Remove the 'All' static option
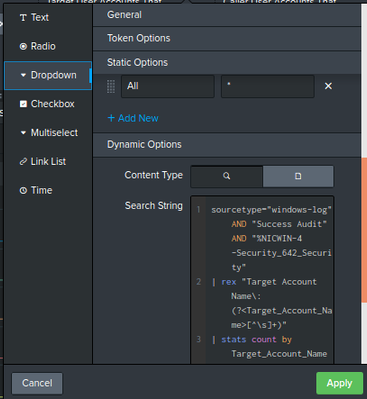The width and height of the screenshot is (367, 399). (x=328, y=86)
